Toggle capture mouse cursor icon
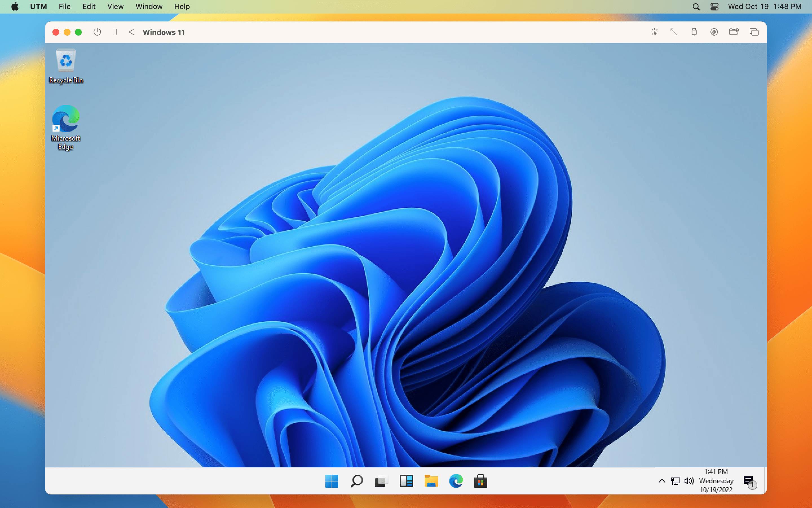 (x=654, y=32)
